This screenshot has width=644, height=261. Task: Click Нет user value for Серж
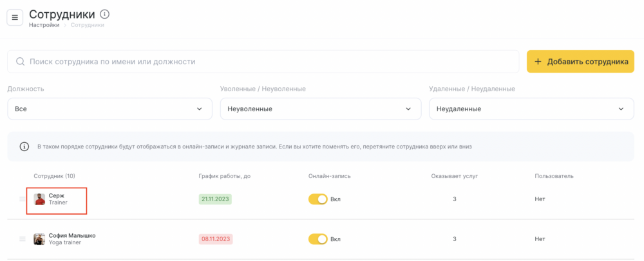(540, 199)
